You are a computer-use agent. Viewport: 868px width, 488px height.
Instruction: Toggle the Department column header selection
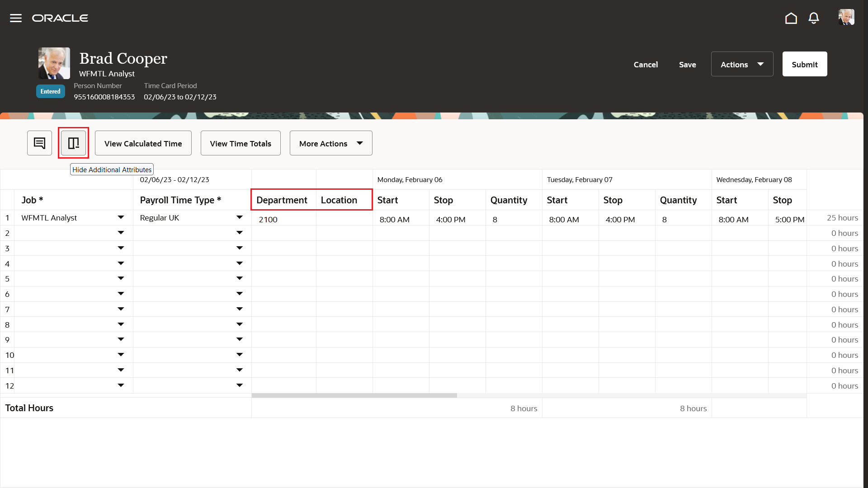(x=282, y=200)
